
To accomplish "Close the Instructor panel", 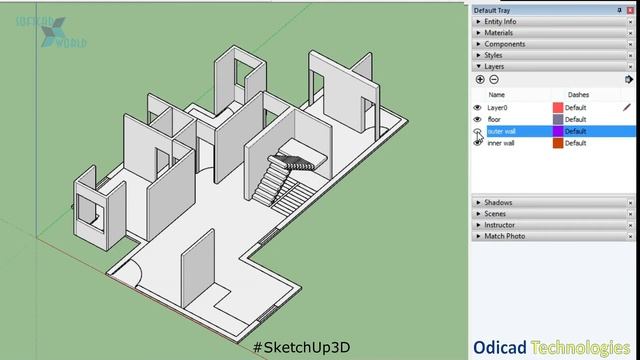I will coord(630,225).
